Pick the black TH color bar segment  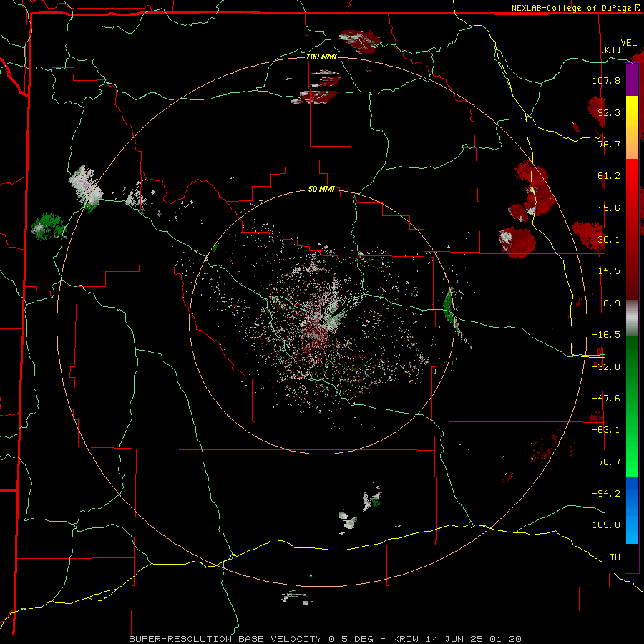coord(632,557)
